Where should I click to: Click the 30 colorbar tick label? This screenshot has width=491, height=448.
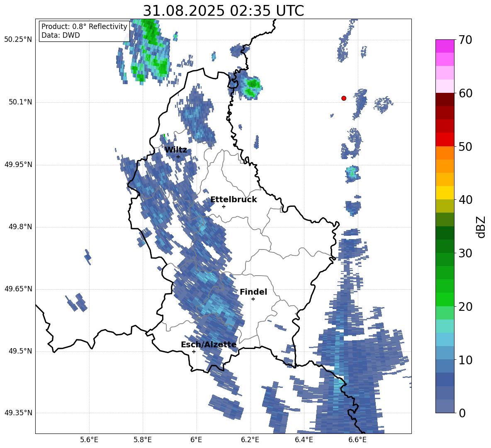465,253
